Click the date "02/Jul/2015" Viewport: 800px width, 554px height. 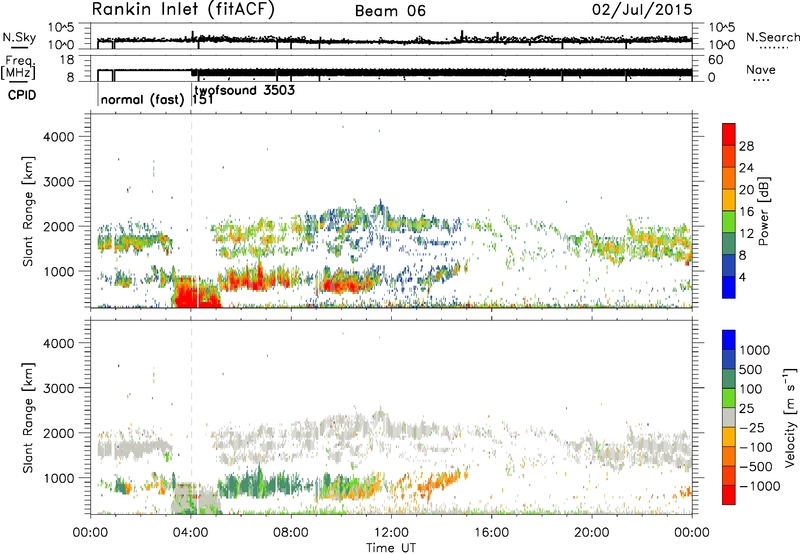(642, 9)
